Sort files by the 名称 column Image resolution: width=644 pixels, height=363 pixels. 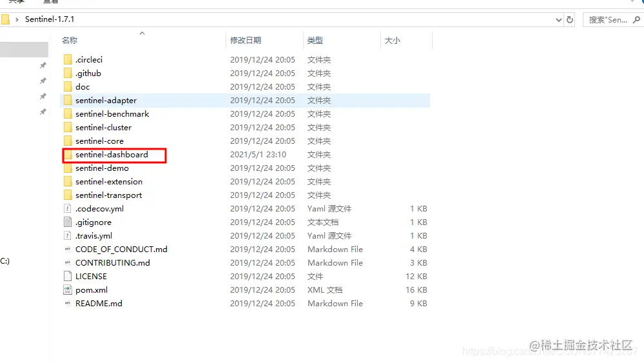pyautogui.click(x=70, y=40)
